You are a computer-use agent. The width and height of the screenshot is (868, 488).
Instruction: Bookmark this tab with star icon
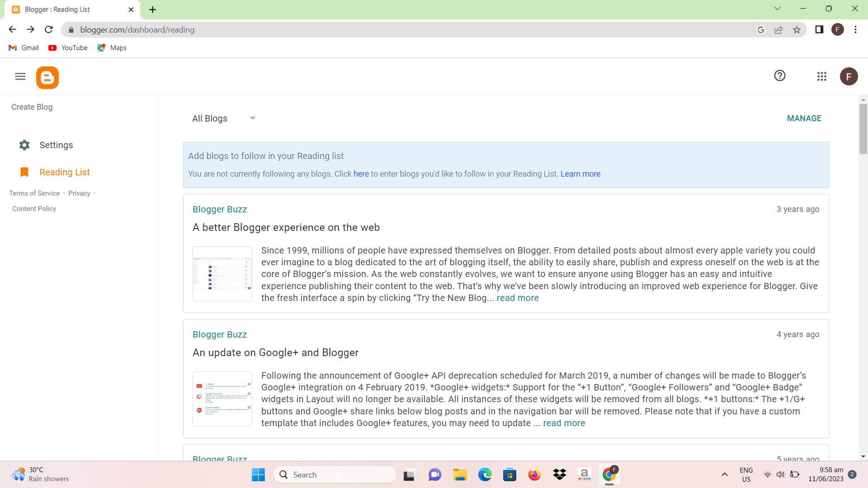coord(797,30)
